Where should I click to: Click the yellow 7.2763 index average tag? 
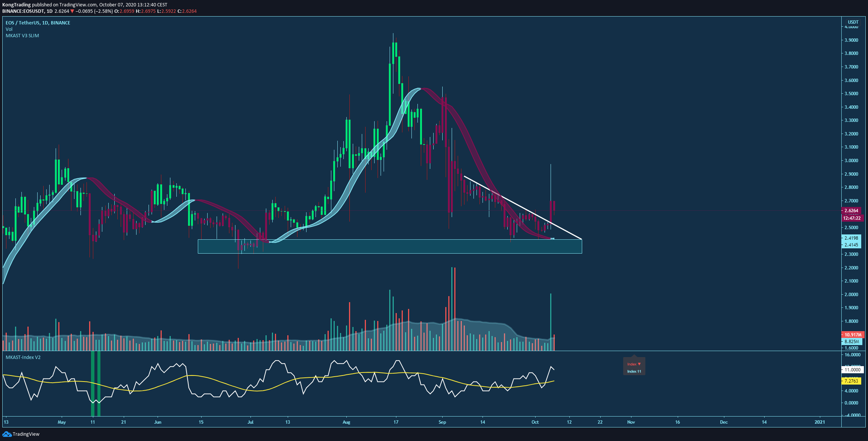click(x=851, y=381)
